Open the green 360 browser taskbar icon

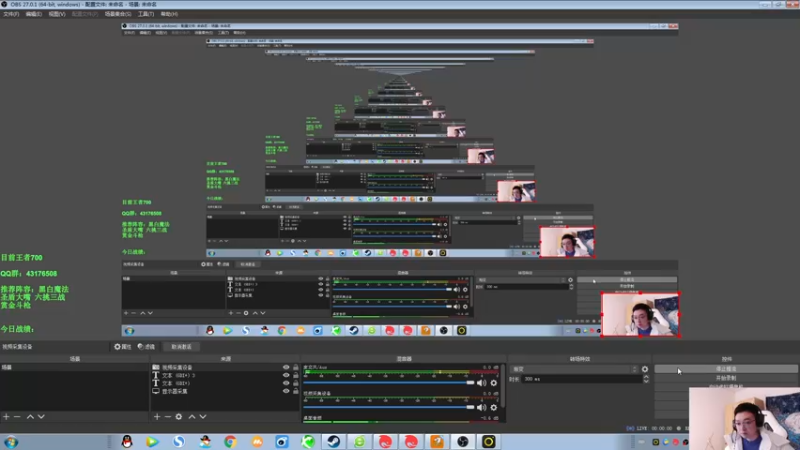point(360,442)
